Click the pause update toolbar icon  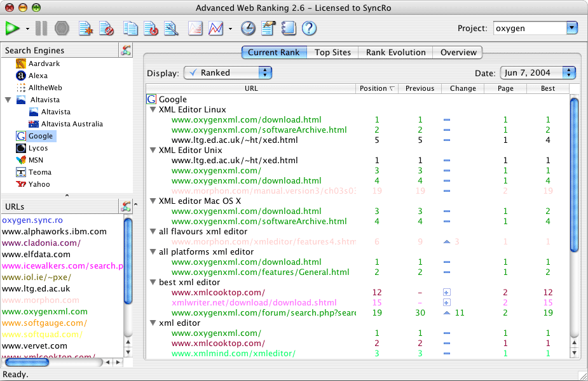pyautogui.click(x=41, y=29)
